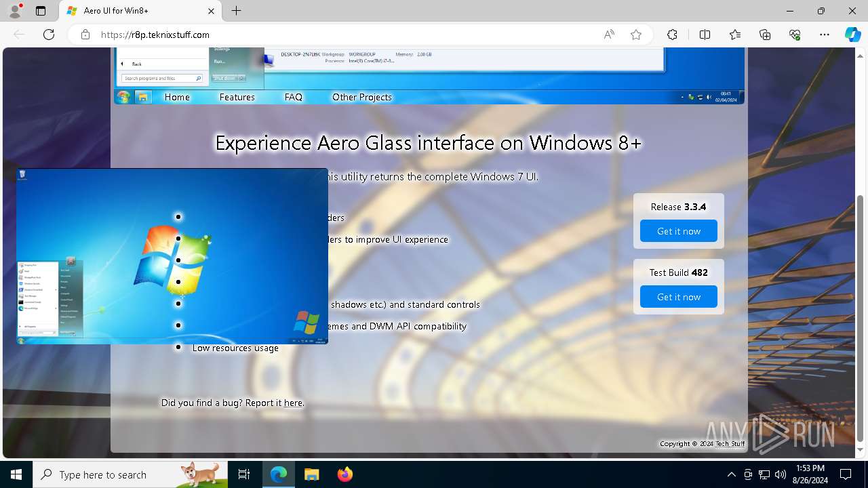The width and height of the screenshot is (868, 488).
Task: Launch the Copilot sidebar
Action: (x=852, y=35)
